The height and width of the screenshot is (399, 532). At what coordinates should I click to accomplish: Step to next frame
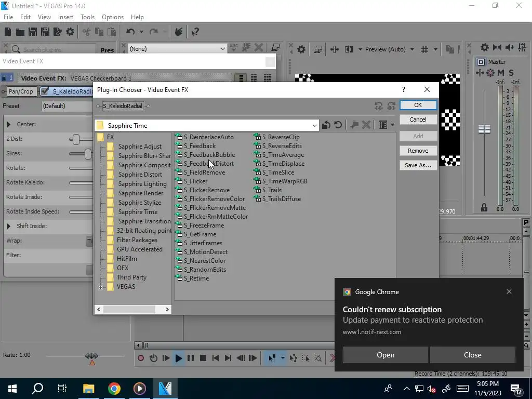(253, 358)
